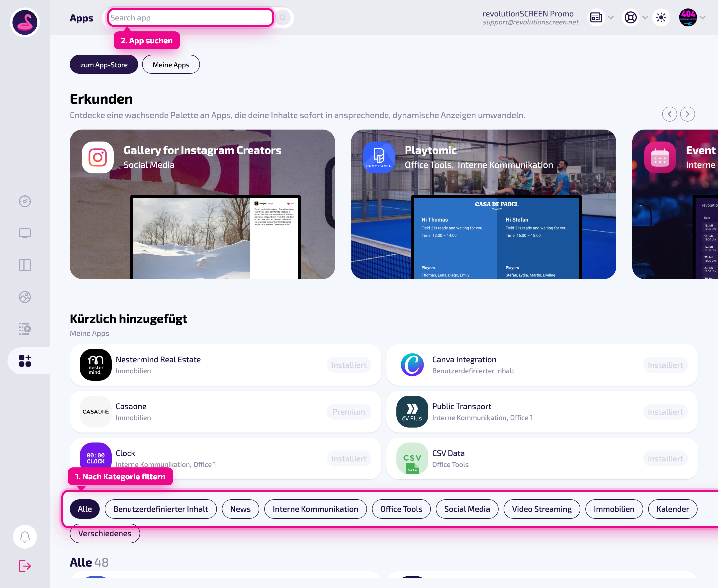Open Gallery for Instagram Creators card
This screenshot has width=718, height=588.
pyautogui.click(x=202, y=204)
